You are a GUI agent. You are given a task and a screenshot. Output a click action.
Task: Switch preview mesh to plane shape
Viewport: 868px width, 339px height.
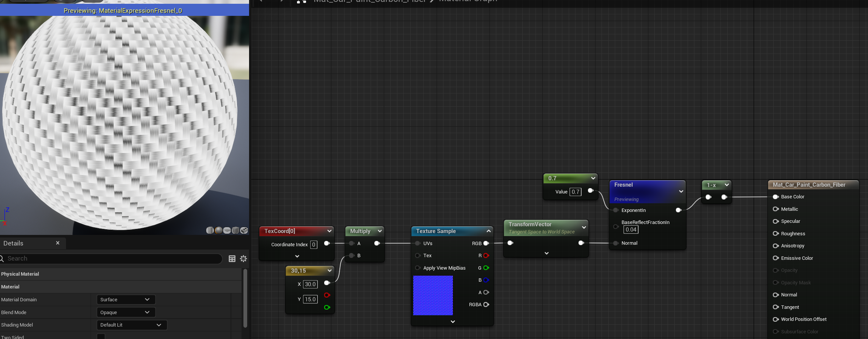[x=227, y=230]
